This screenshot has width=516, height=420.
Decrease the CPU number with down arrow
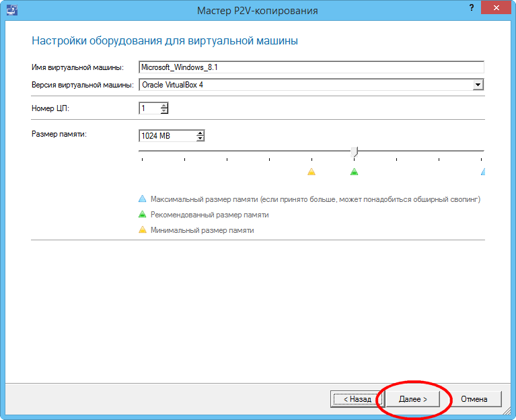(164, 111)
